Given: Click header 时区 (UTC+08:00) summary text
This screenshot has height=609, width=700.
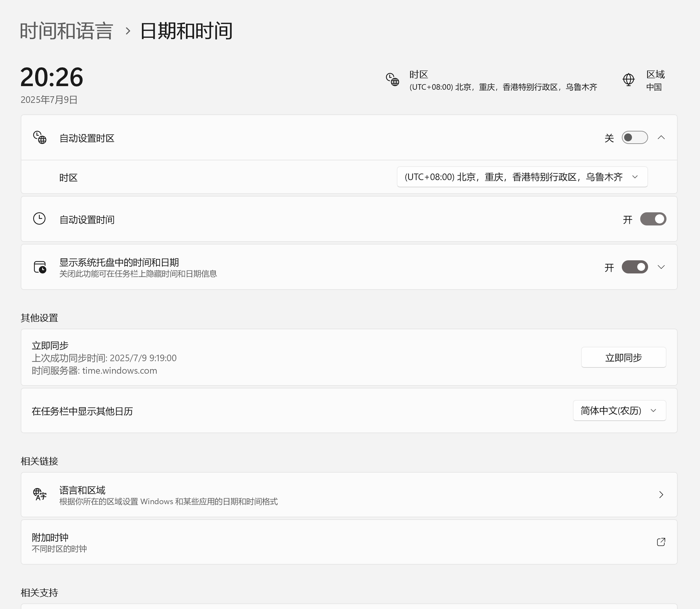Looking at the screenshot, I should [503, 87].
